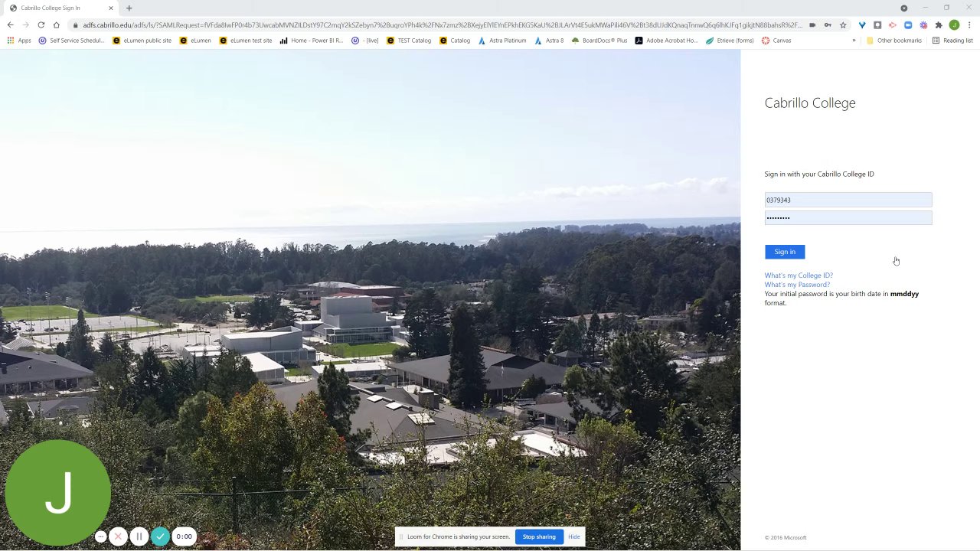The width and height of the screenshot is (980, 551).
Task: Open a new browser tab
Action: point(129,8)
